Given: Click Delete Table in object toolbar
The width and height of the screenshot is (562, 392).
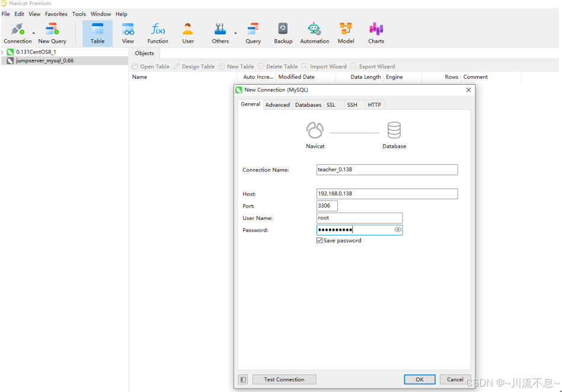Looking at the screenshot, I should pyautogui.click(x=278, y=66).
